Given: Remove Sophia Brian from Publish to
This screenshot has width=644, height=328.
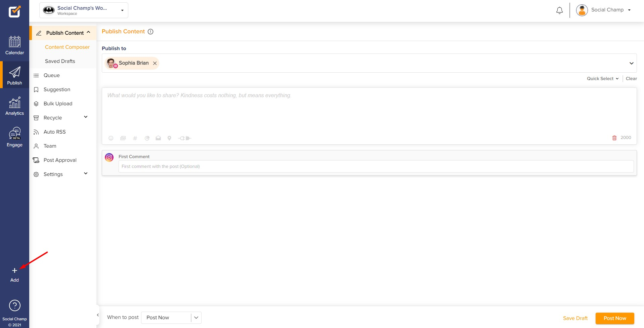Looking at the screenshot, I should click(x=155, y=63).
